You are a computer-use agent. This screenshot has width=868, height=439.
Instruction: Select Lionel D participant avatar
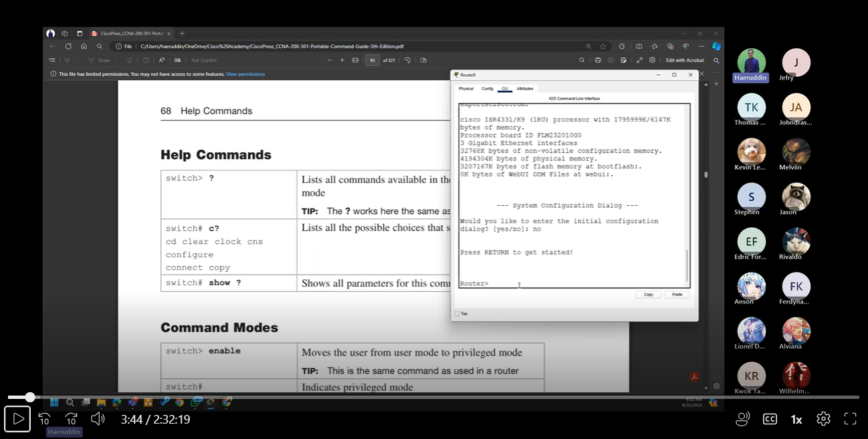(x=752, y=331)
